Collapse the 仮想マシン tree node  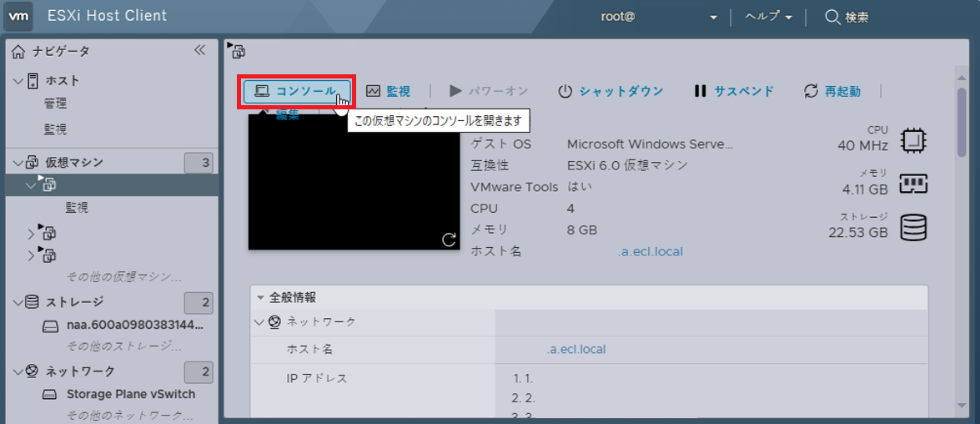18,164
